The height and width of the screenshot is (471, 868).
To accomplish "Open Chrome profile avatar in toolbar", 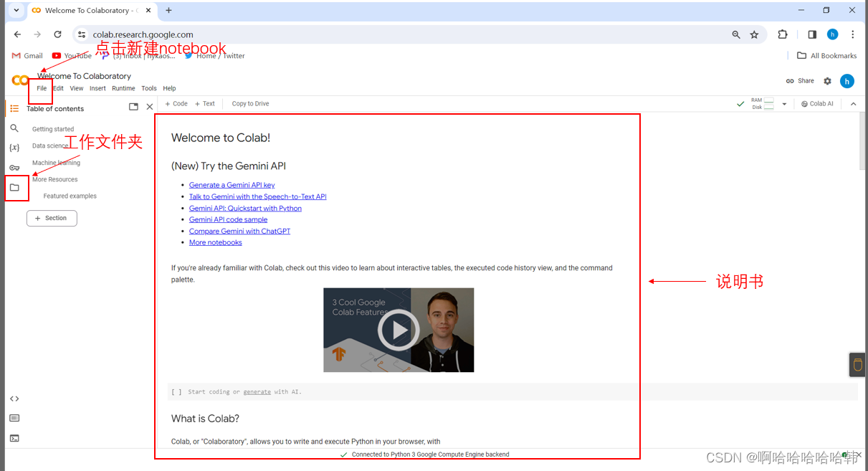I will [832, 34].
